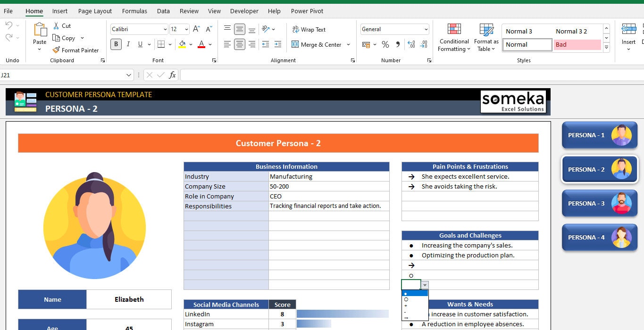Open the Fill Color swatch picker
Viewport: 644px width, 330px height.
[190, 44]
